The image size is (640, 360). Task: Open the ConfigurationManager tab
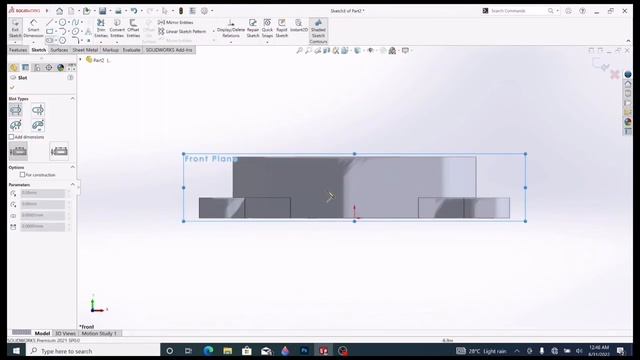(x=37, y=67)
